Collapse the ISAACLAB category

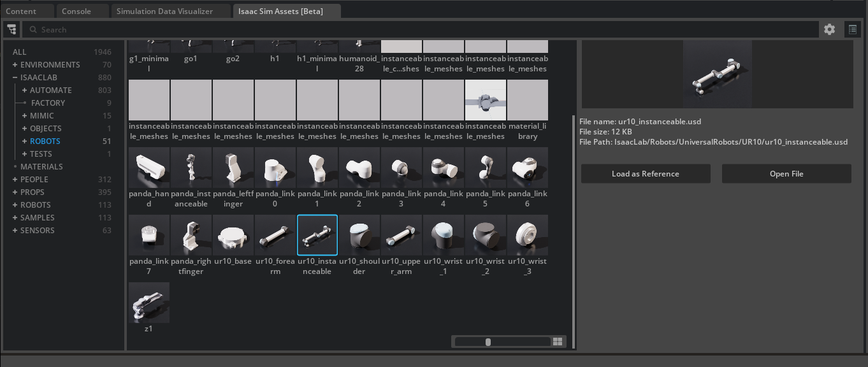15,78
